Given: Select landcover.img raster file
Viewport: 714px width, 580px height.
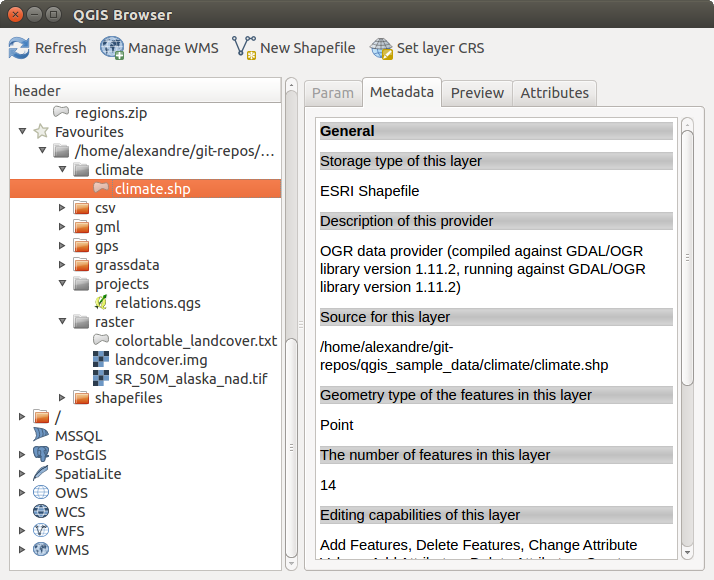Looking at the screenshot, I should point(160,360).
